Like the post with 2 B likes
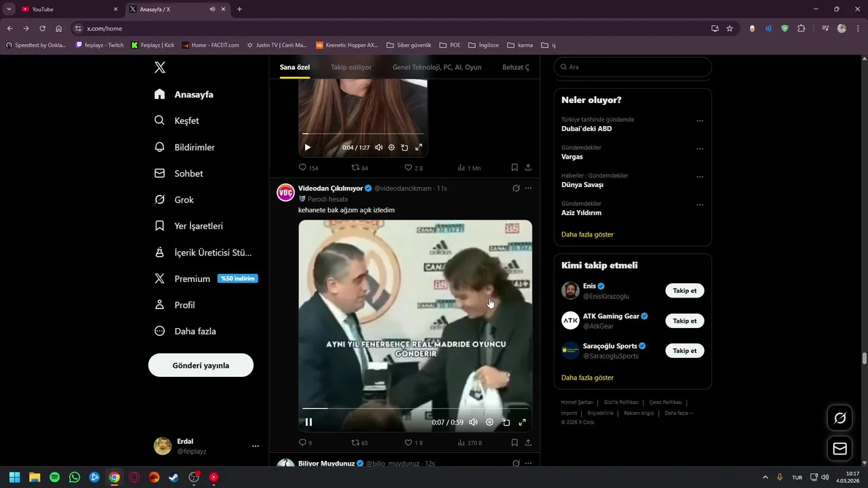 coord(408,167)
